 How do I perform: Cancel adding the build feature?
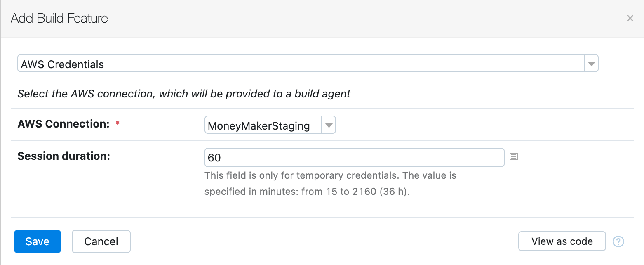point(101,241)
